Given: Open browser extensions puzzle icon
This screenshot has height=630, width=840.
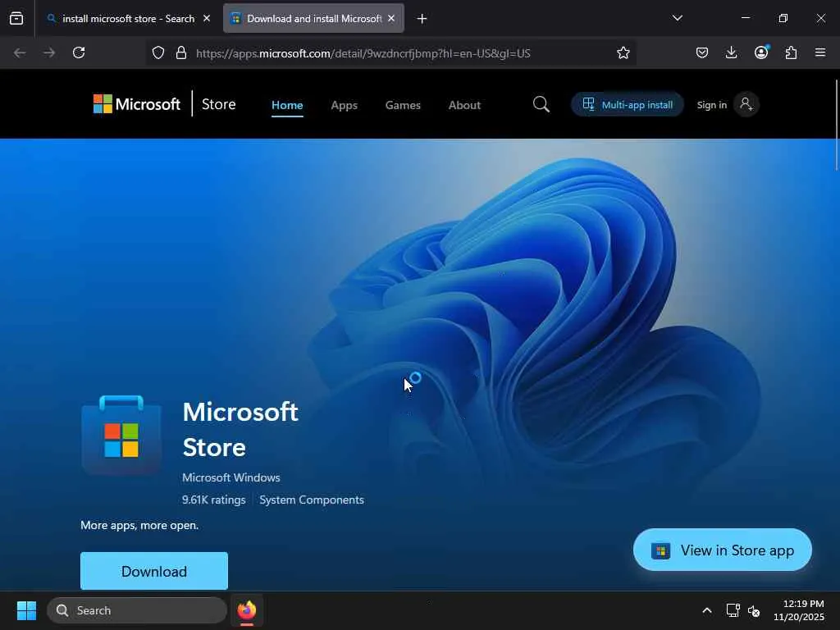Looking at the screenshot, I should click(x=791, y=52).
